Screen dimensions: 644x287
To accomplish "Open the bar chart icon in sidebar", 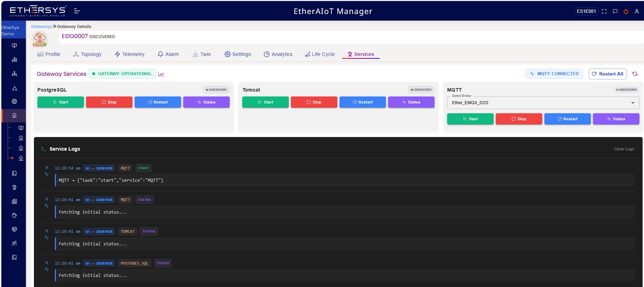I will pyautogui.click(x=14, y=59).
